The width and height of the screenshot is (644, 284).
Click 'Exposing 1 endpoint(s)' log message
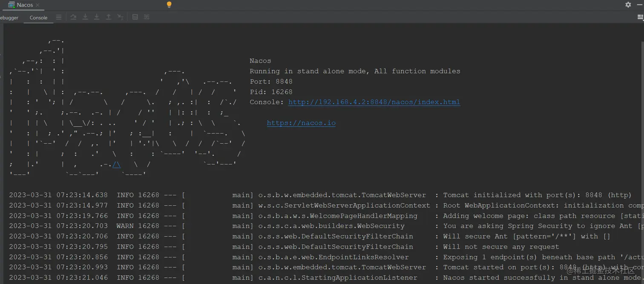click(x=543, y=257)
